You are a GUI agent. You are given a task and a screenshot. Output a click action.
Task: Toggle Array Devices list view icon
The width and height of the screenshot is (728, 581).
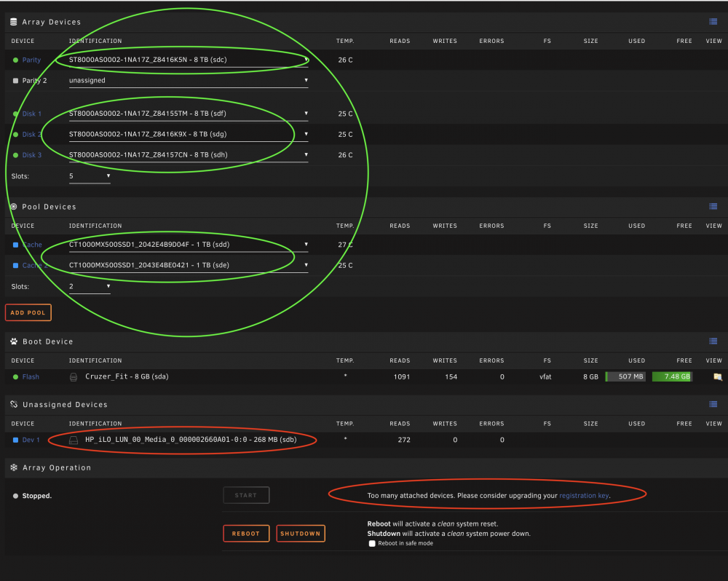point(713,22)
